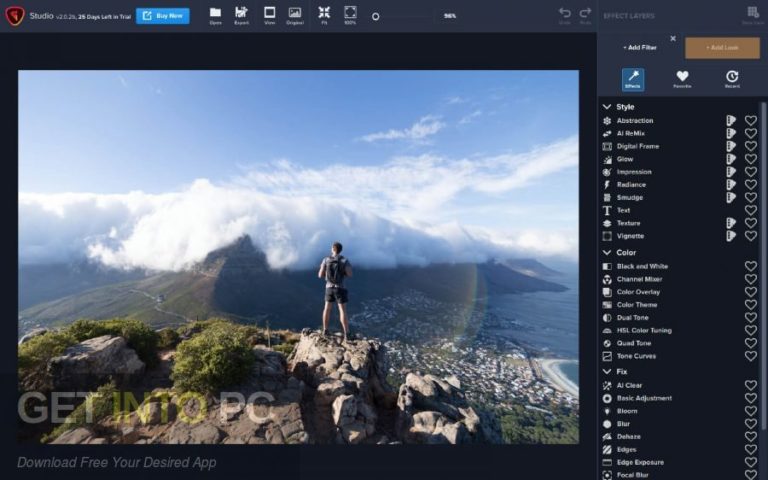The height and width of the screenshot is (480, 768).
Task: Toggle favorite heart for Bloom
Action: 750,411
